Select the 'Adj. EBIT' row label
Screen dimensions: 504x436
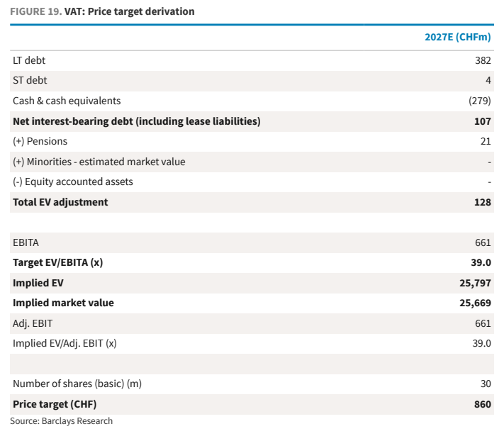coord(33,323)
